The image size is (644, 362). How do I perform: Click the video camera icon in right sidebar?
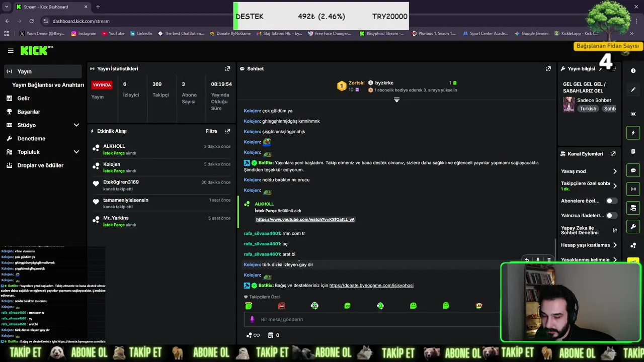click(x=633, y=208)
